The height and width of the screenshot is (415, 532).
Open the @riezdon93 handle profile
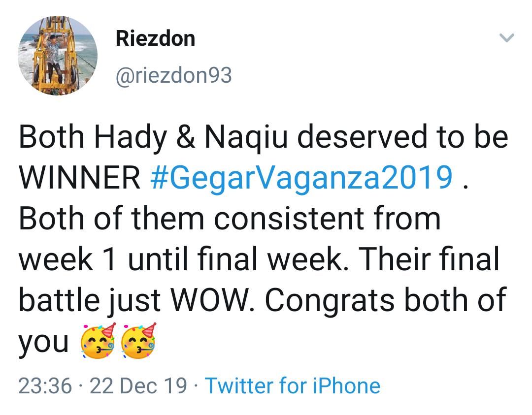[x=174, y=75]
